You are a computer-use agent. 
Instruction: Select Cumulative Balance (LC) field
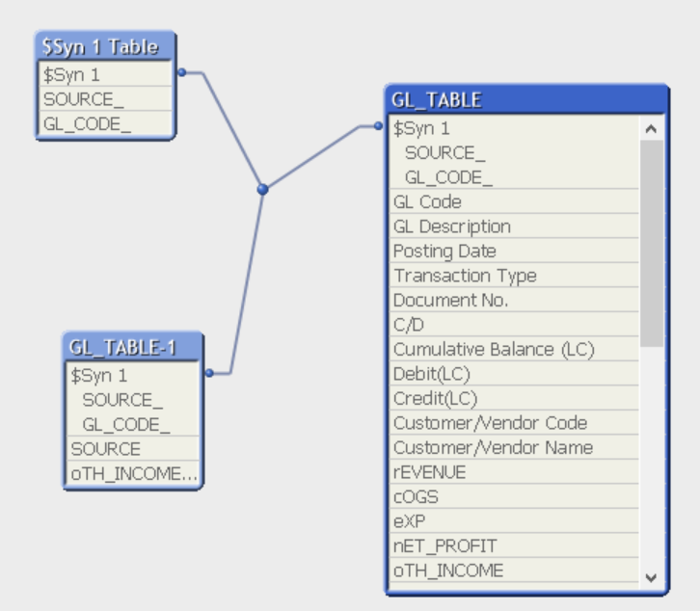(514, 349)
